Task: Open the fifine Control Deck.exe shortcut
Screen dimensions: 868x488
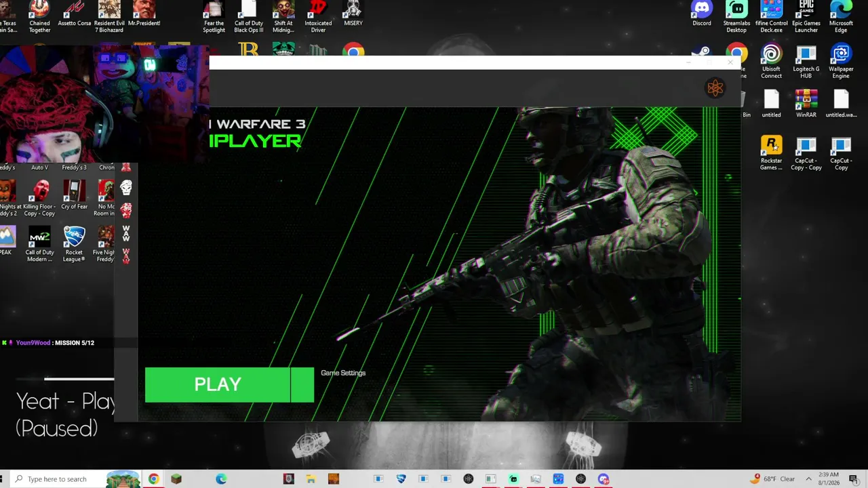Action: coord(772,16)
